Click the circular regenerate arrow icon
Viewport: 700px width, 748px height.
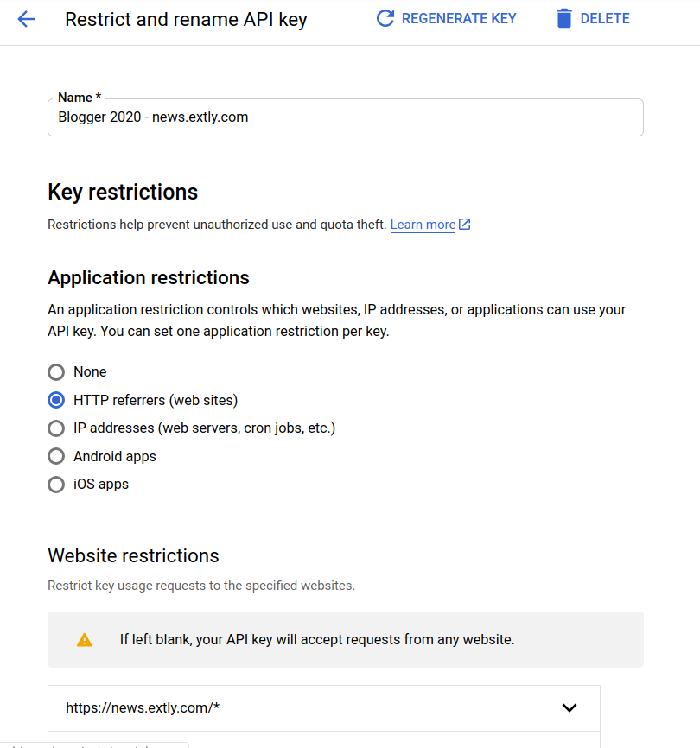pyautogui.click(x=385, y=19)
